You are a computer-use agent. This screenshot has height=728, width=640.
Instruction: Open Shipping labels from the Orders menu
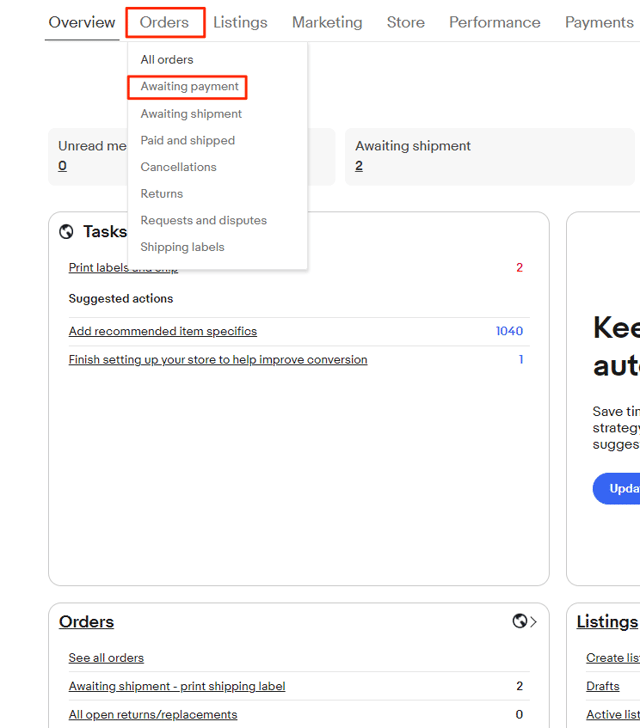coord(182,247)
